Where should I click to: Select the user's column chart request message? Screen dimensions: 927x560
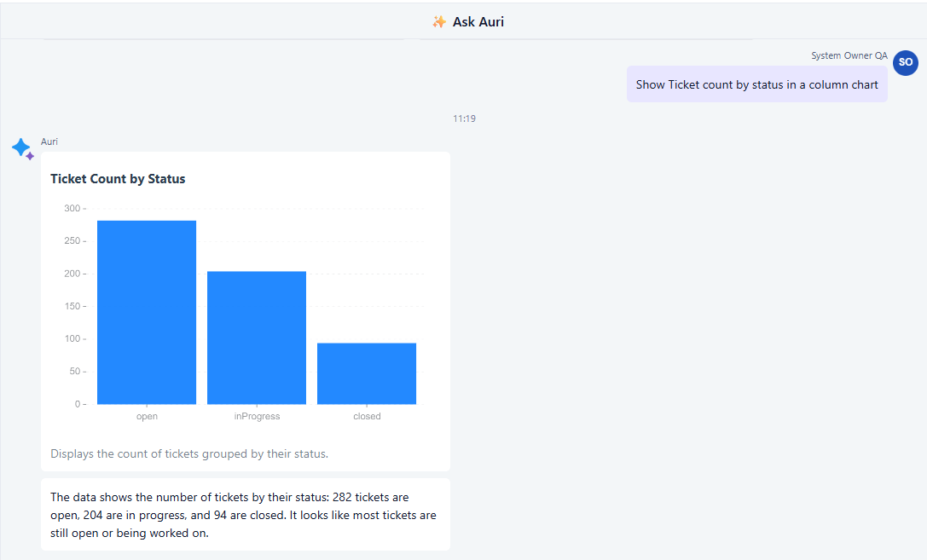point(756,84)
